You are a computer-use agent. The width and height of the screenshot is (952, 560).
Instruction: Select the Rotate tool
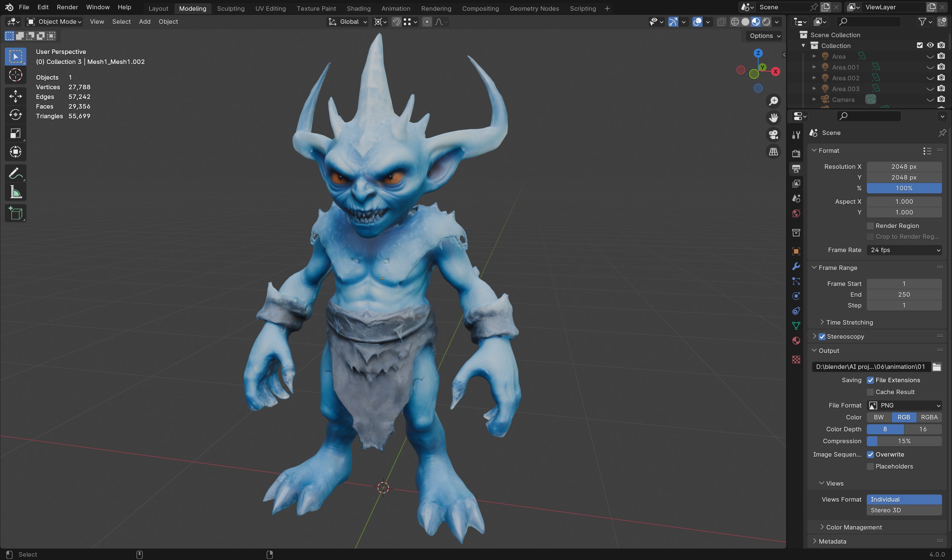coord(16,115)
